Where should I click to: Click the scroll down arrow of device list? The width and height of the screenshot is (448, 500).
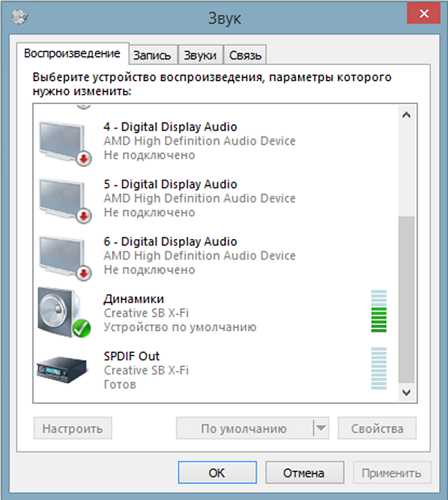pos(406,392)
